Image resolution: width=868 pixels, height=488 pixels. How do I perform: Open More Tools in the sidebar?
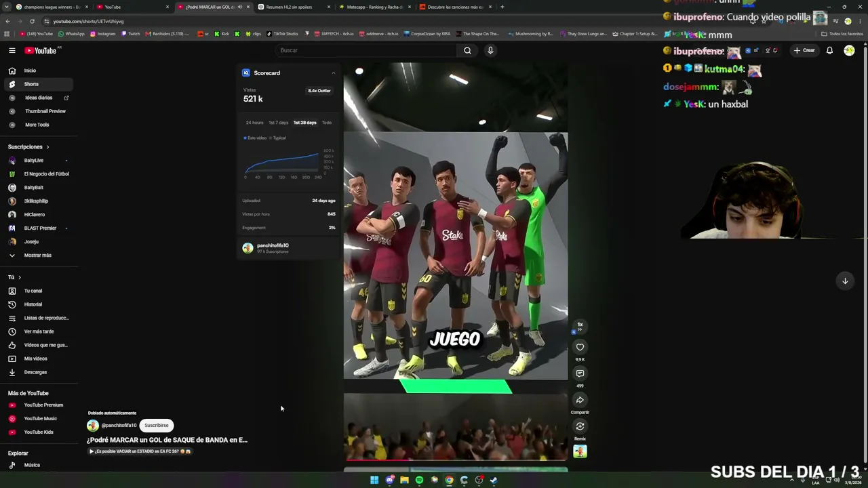click(38, 125)
